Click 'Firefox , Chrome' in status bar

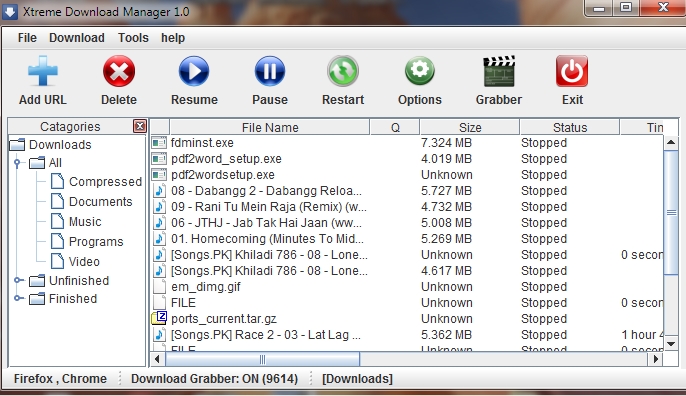click(x=60, y=378)
